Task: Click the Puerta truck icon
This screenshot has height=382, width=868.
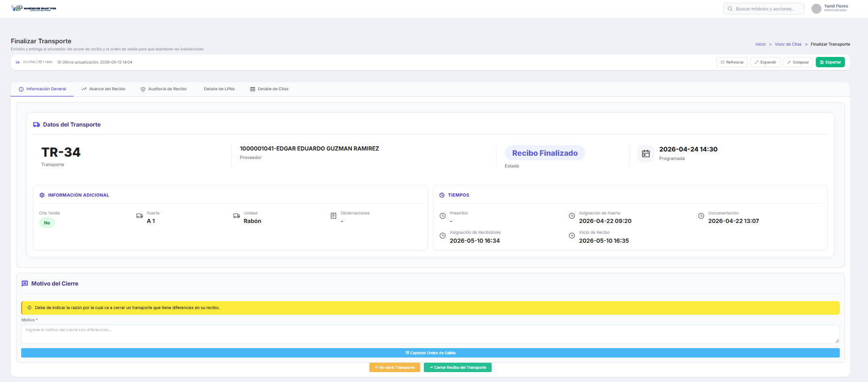Action: pos(140,216)
